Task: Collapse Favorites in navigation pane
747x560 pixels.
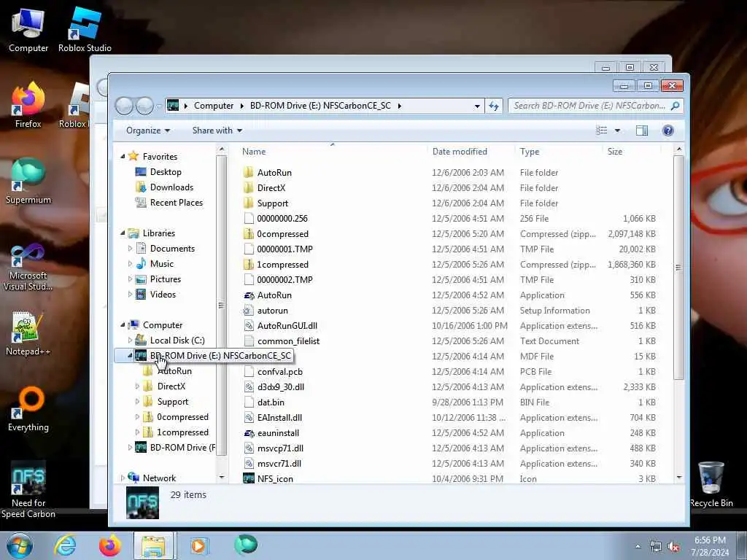Action: click(x=123, y=156)
